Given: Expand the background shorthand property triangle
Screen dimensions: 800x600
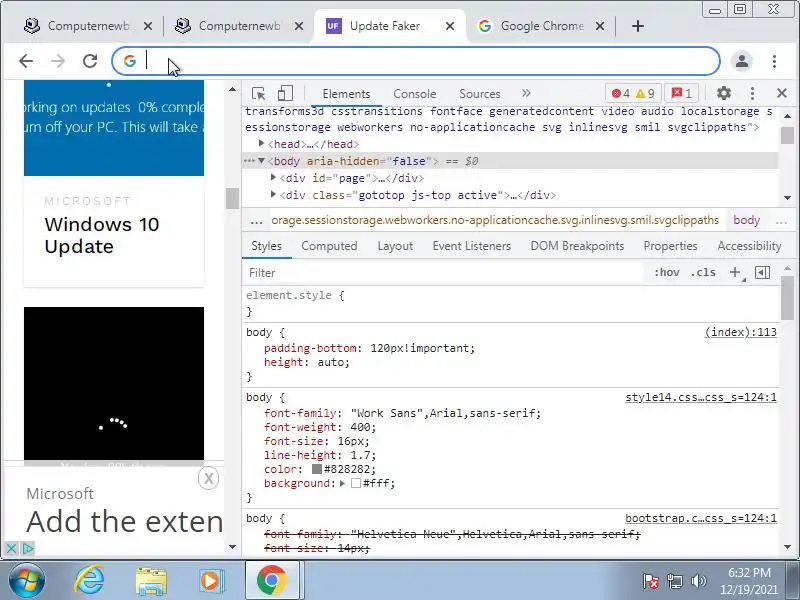Looking at the screenshot, I should click(x=342, y=483).
